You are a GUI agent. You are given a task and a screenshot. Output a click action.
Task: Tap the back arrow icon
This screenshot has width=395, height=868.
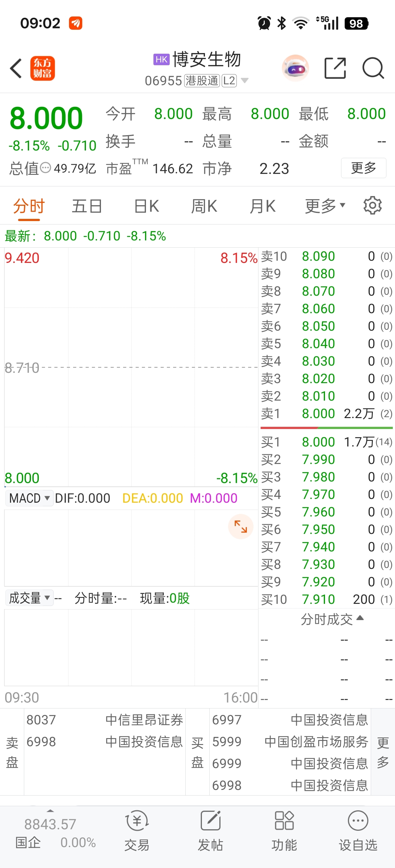click(16, 68)
